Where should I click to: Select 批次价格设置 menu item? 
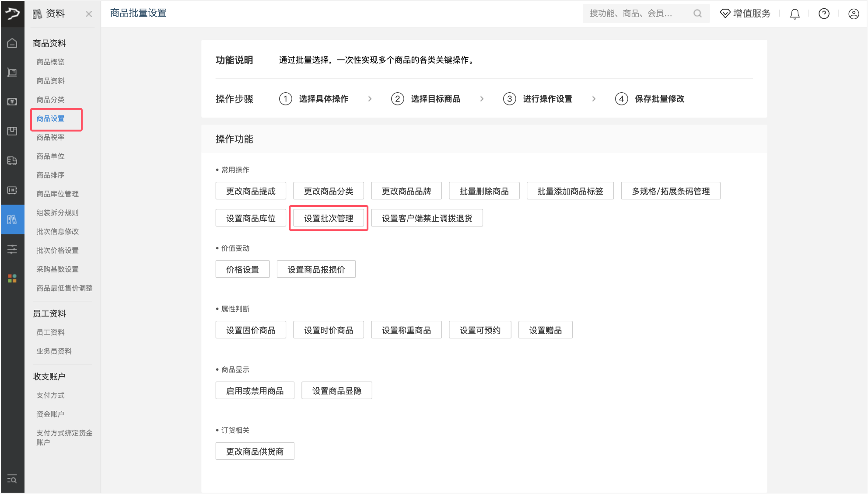57,250
